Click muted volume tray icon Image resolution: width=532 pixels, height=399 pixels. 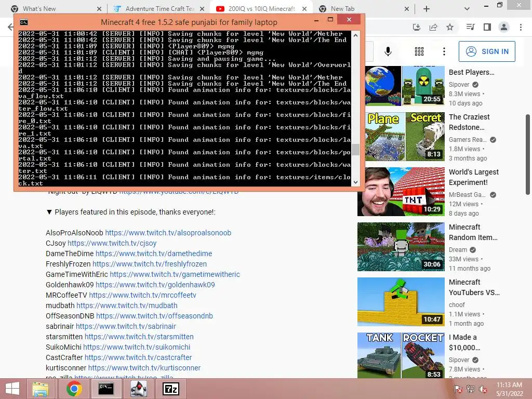(483, 389)
